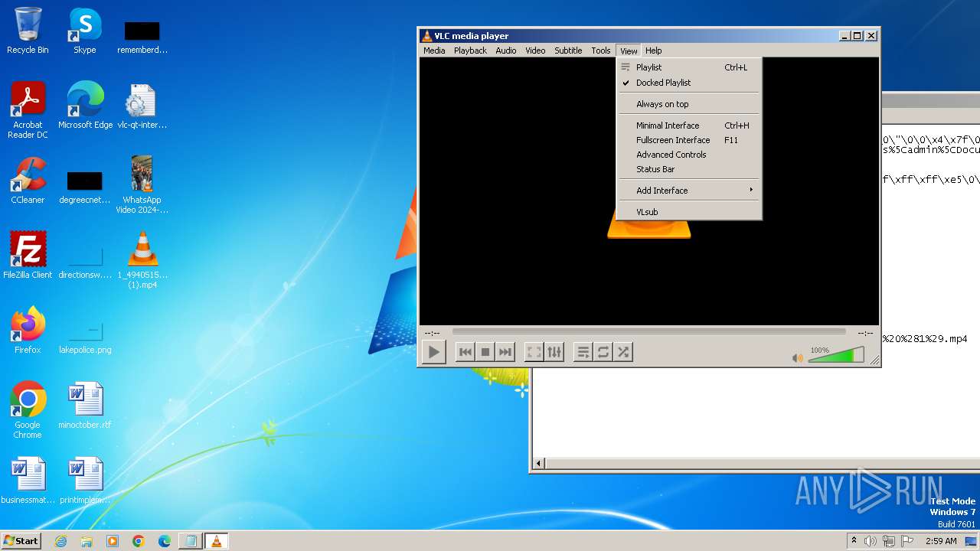Select the Microsoft Edge desktop icon
This screenshot has width=980, height=551.
[85, 105]
